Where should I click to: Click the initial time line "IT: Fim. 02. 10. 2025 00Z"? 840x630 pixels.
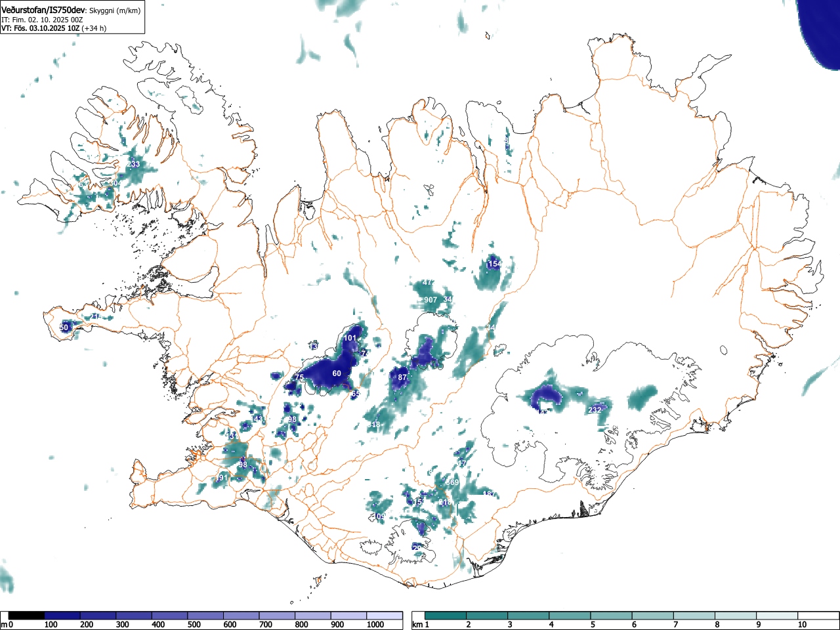(x=42, y=20)
